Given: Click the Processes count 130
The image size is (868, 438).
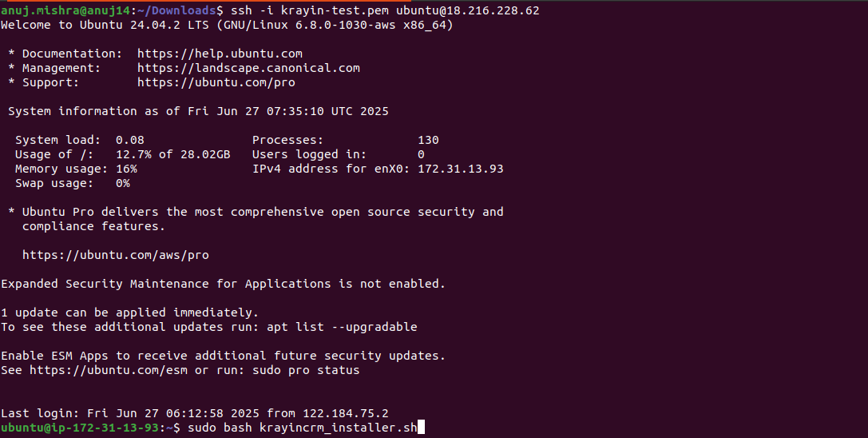Looking at the screenshot, I should (429, 140).
